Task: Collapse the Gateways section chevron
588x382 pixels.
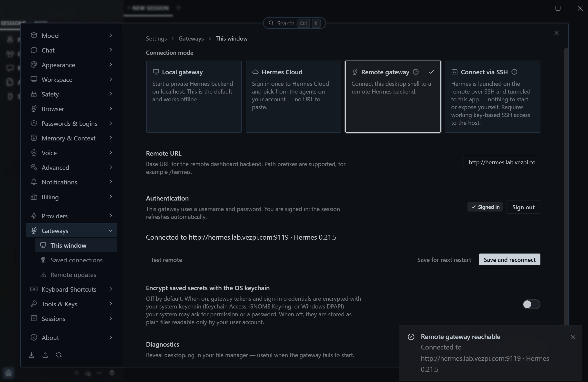Action: (111, 230)
